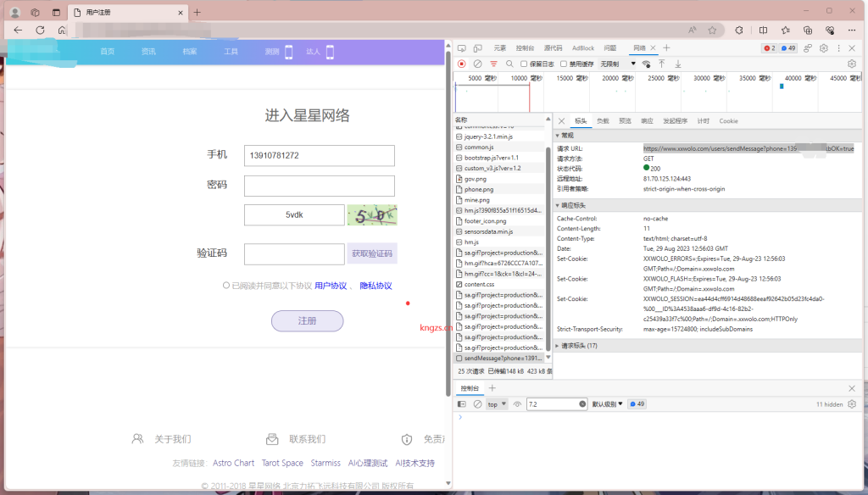Add page to favorites star icon
Screen dimensions: 868x495
pyautogui.click(x=712, y=30)
